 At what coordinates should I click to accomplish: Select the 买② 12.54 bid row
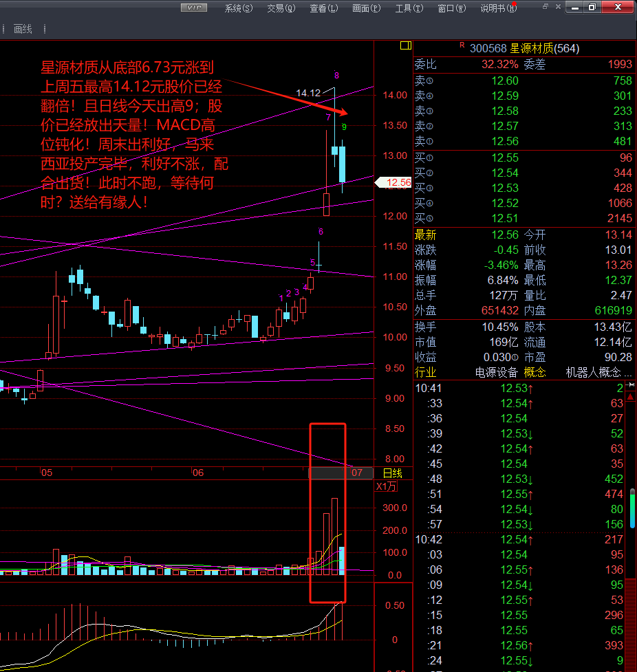(x=523, y=173)
